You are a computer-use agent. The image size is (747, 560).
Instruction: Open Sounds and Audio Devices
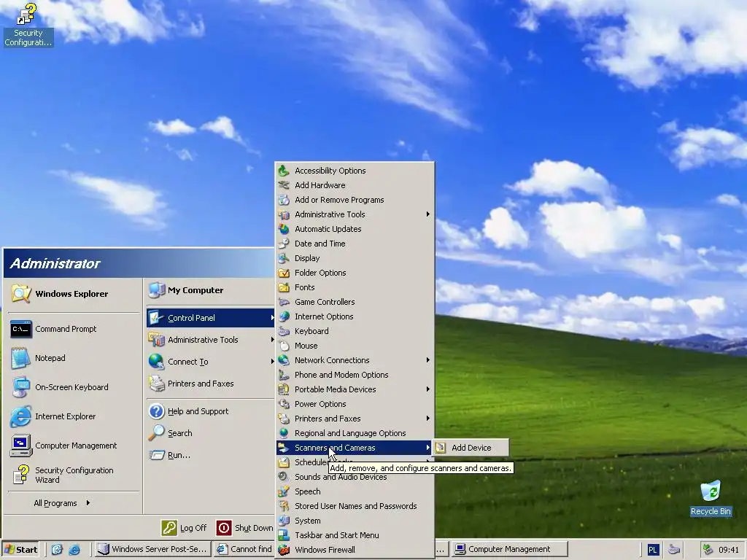tap(355, 477)
